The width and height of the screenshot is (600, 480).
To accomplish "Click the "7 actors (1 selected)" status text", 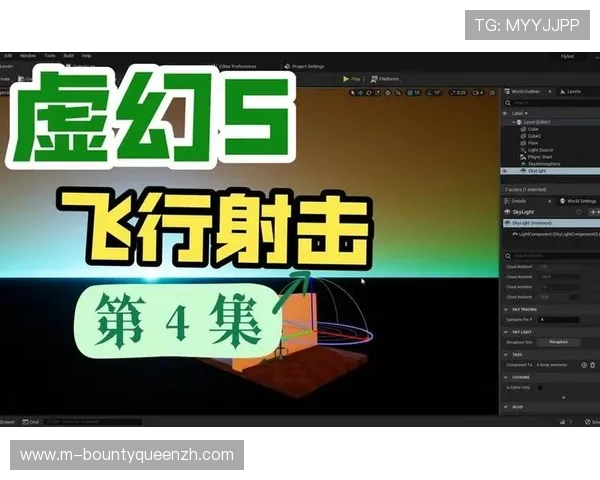I will coord(525,189).
